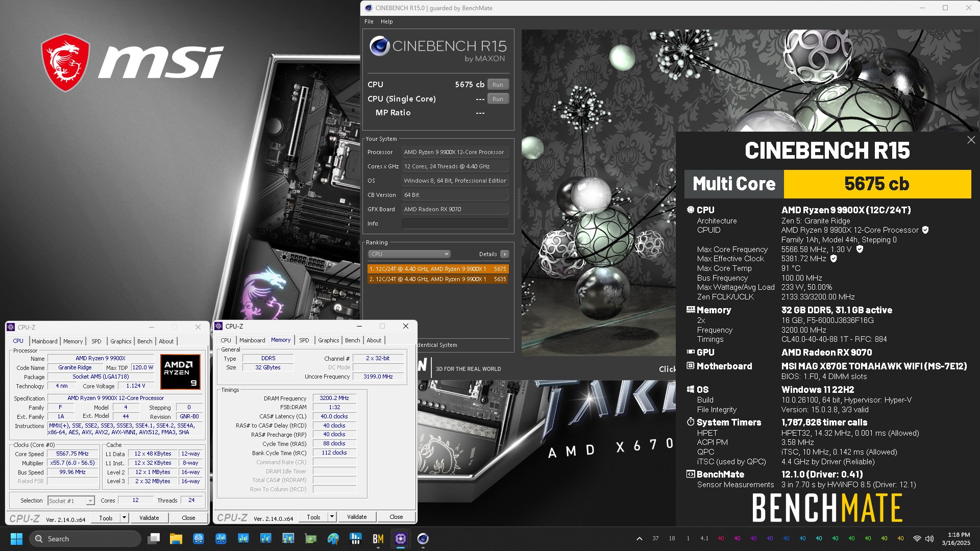
Task: Open the volume speaker tray icon
Action: [x=929, y=539]
